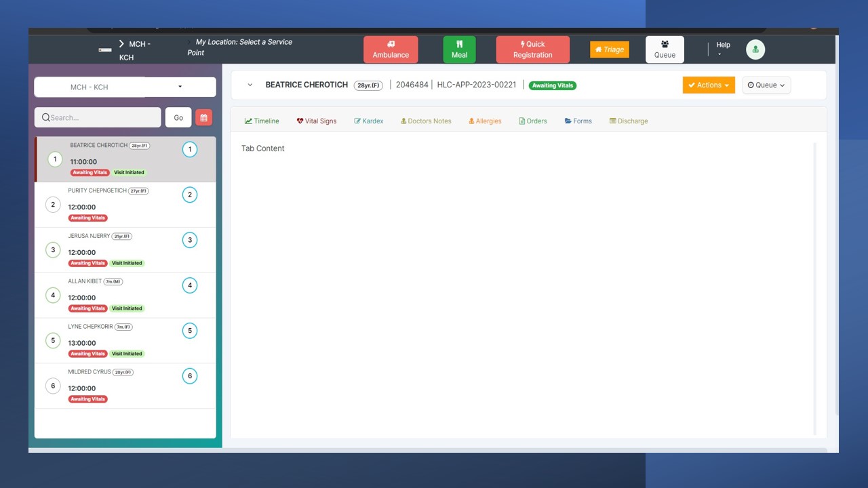Click 11:00:00 time for Beatrice Cherotich
Image resolution: width=868 pixels, height=488 pixels.
83,162
